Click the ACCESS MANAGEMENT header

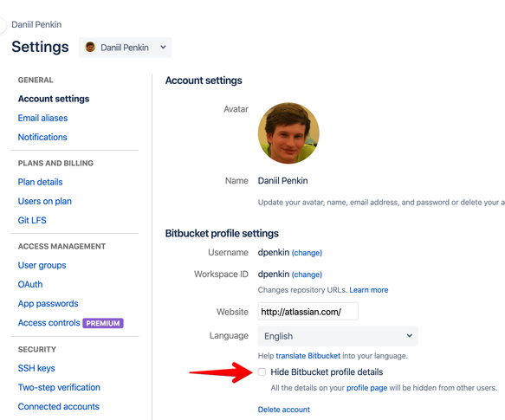click(62, 247)
